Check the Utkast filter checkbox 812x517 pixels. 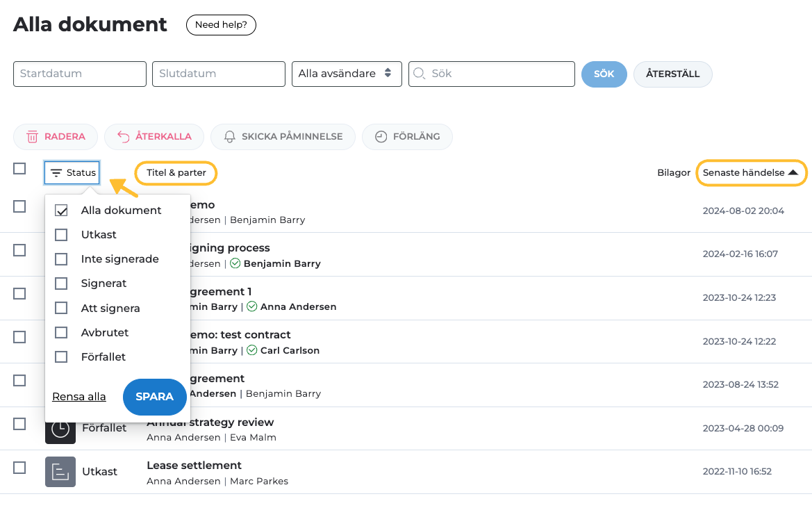tap(61, 235)
